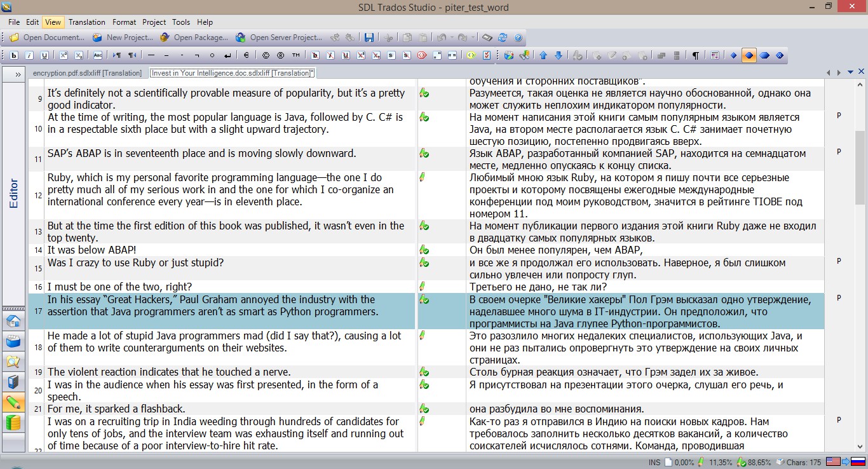Viewport: 868px width, 469px height.
Task: Click the highlighted blue hexagon icon
Action: coord(749,55)
